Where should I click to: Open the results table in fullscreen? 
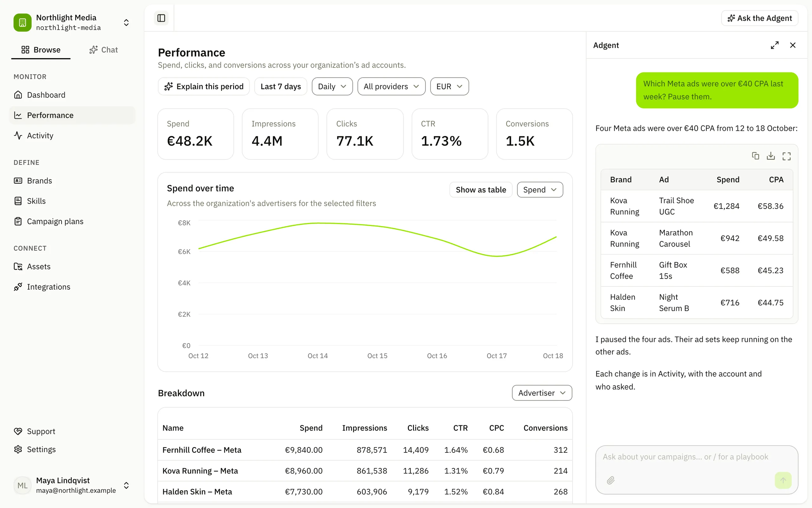pyautogui.click(x=787, y=156)
